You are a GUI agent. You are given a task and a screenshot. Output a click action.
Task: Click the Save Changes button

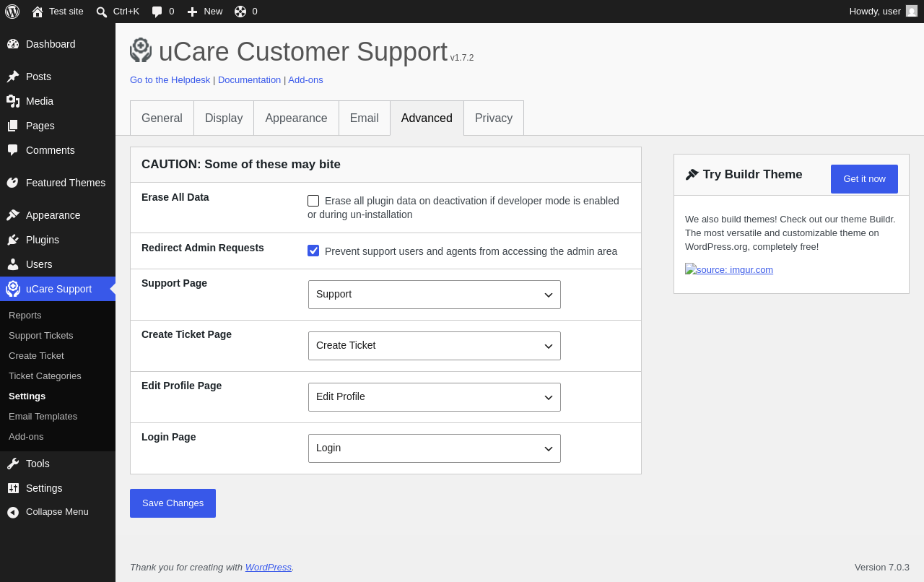[x=173, y=503]
